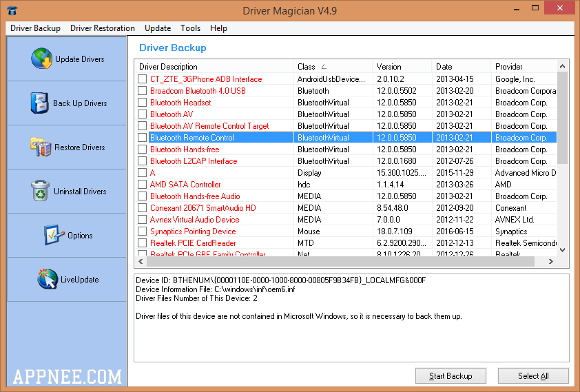Click the Update Drivers label in the sidebar
This screenshot has width=580, height=392.
[x=79, y=59]
